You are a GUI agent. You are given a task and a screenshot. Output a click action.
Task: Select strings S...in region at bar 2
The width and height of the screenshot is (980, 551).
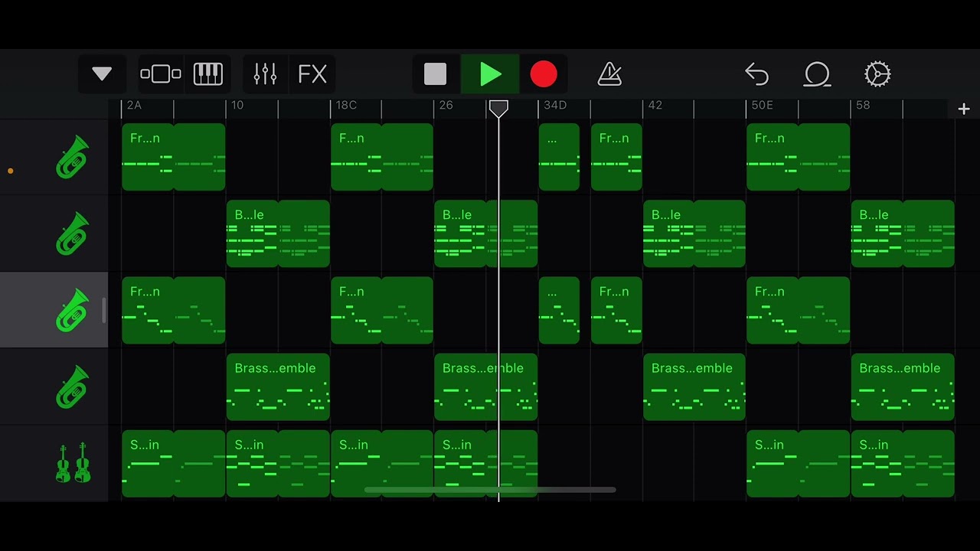tap(174, 463)
